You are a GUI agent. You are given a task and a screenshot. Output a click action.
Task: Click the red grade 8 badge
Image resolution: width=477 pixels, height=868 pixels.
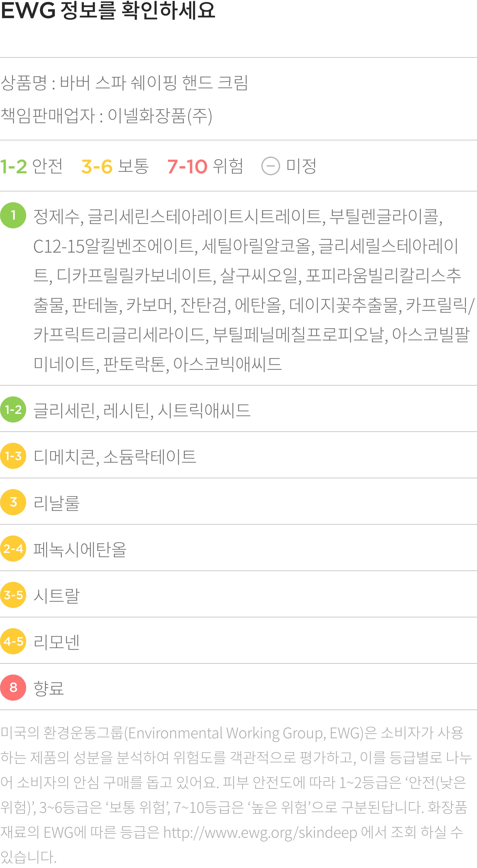coord(13,687)
